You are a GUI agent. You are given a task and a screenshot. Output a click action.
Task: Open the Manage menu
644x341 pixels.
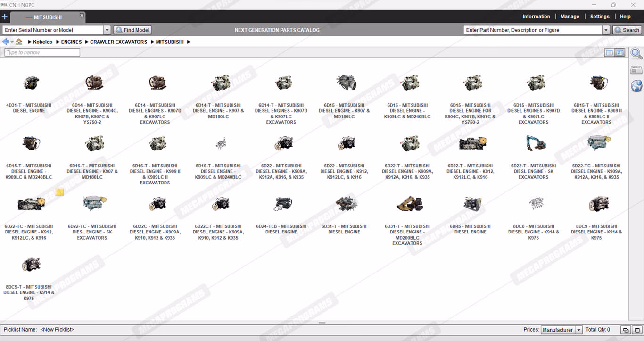(570, 17)
